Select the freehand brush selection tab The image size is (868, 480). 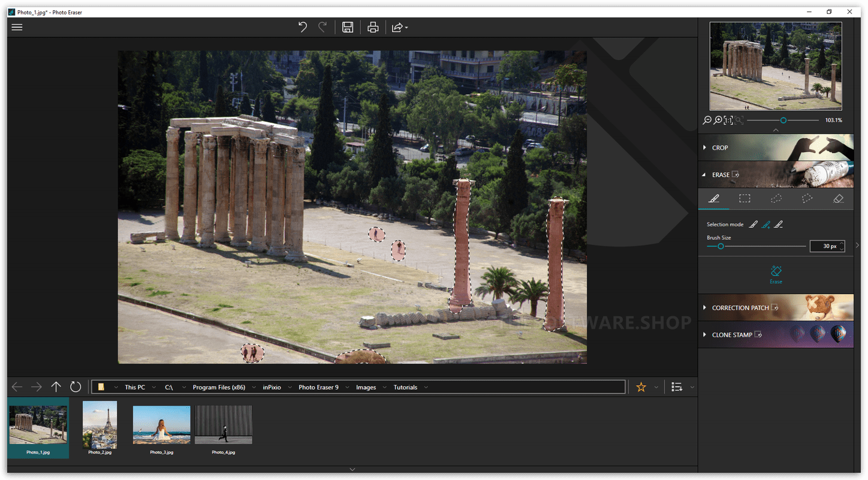point(713,199)
